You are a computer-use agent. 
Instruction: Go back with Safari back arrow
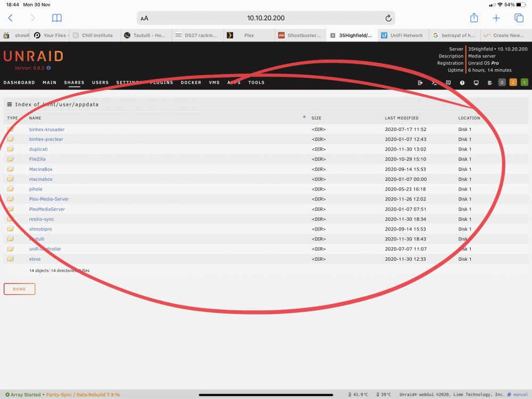11,18
